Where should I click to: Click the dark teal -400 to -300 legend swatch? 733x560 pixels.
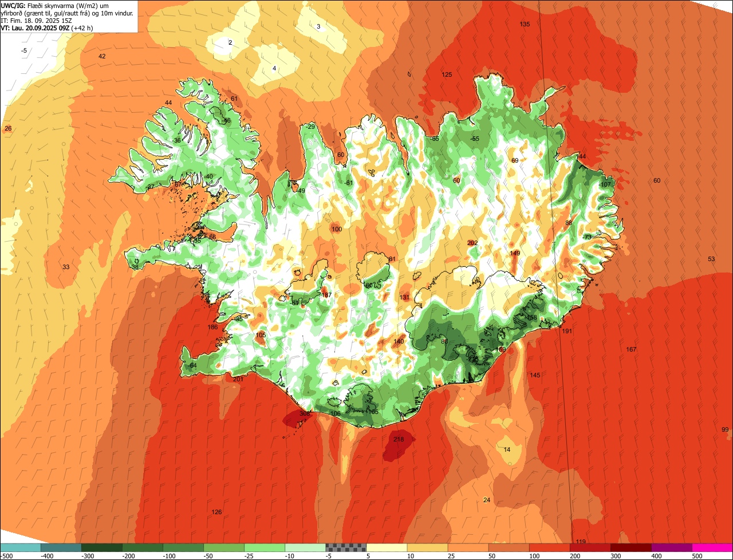[61, 547]
